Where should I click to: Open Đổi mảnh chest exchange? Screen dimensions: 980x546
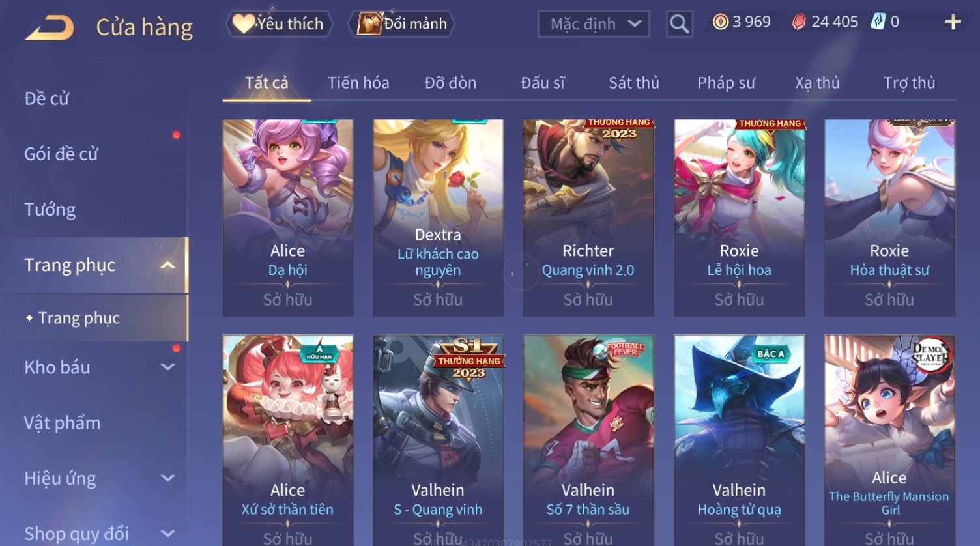401,24
